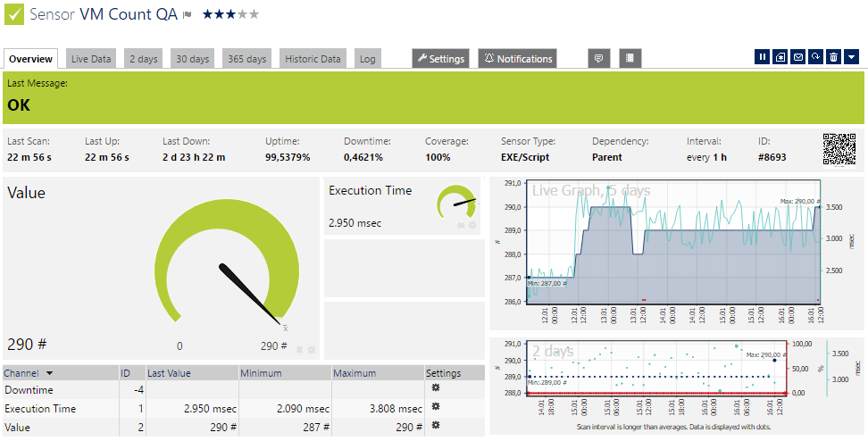
Task: Set priority to five stars
Action: click(254, 14)
